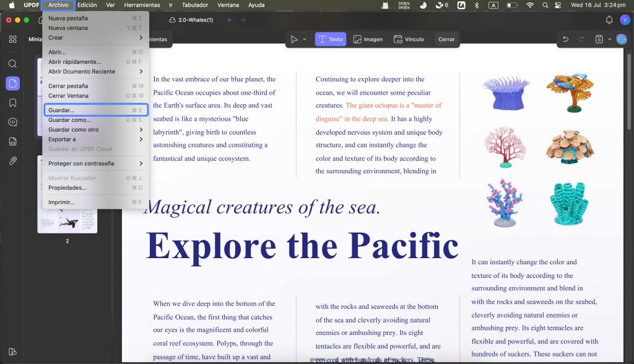The width and height of the screenshot is (634, 364).
Task: Select Nueva pestaña menu entry
Action: tap(95, 18)
